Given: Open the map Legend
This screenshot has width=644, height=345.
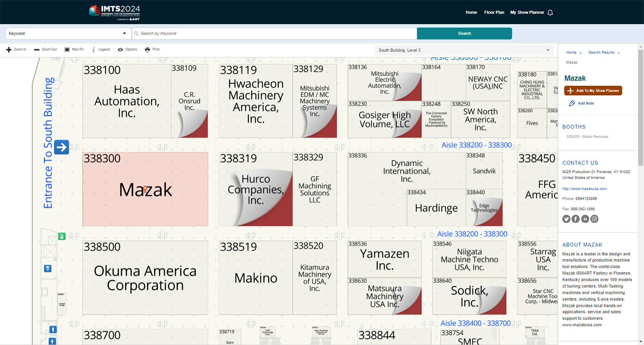Looking at the screenshot, I should point(101,50).
